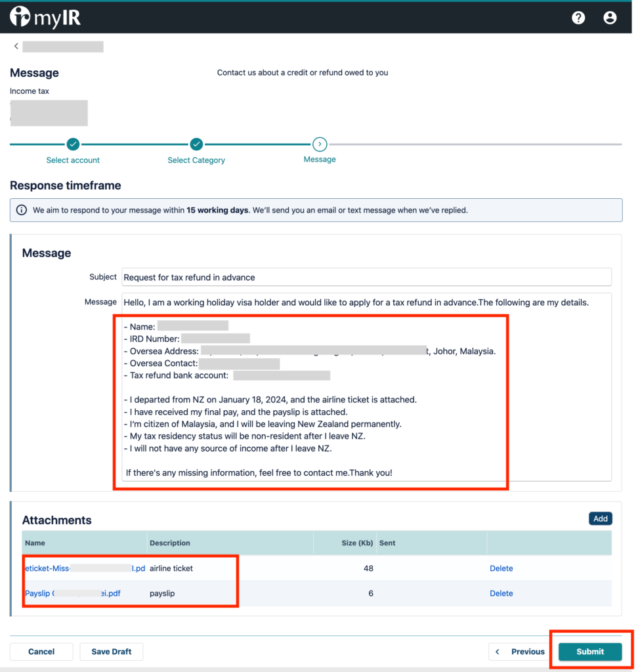The height and width of the screenshot is (672, 638).
Task: Submit the message
Action: [589, 652]
